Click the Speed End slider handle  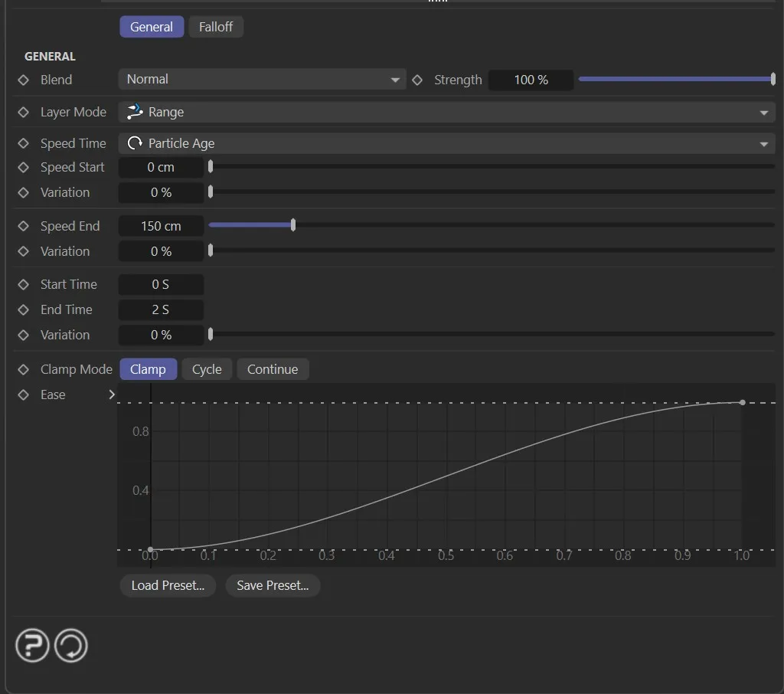pos(293,225)
